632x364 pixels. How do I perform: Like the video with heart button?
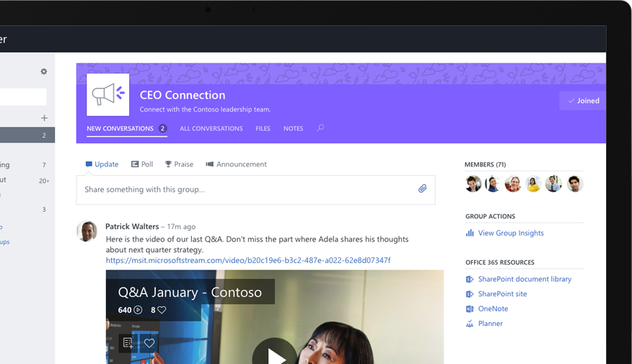coord(149,343)
